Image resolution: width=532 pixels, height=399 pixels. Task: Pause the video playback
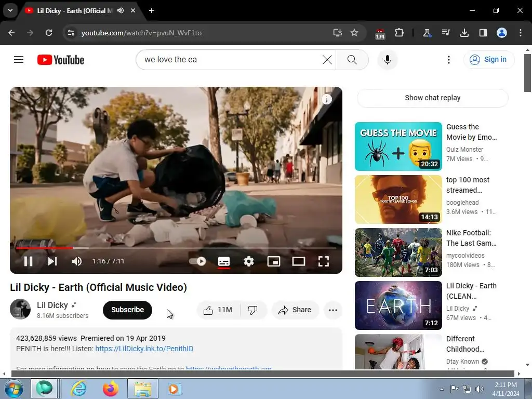click(28, 261)
